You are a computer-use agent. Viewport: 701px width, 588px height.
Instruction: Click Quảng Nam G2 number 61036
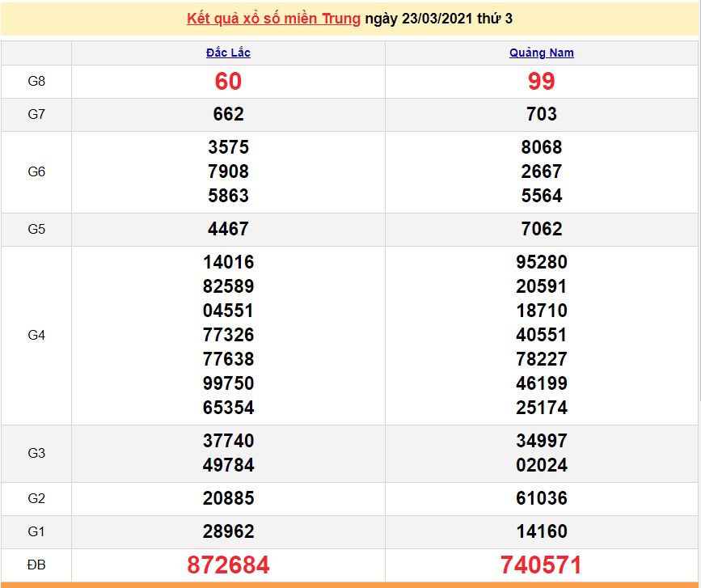(541, 498)
